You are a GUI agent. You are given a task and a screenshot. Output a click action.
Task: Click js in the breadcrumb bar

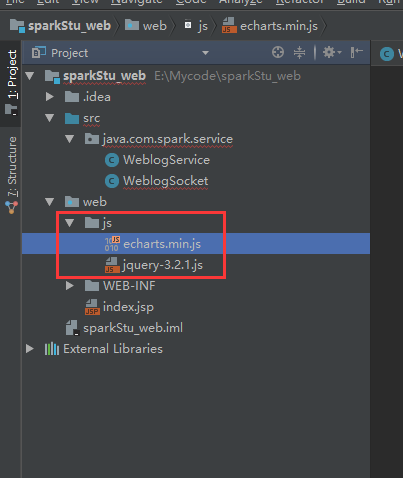203,26
